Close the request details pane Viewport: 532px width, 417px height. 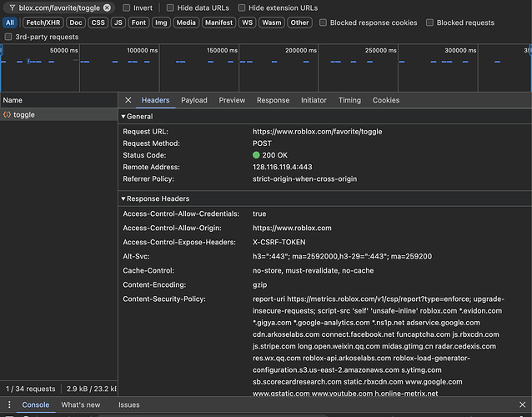[128, 100]
